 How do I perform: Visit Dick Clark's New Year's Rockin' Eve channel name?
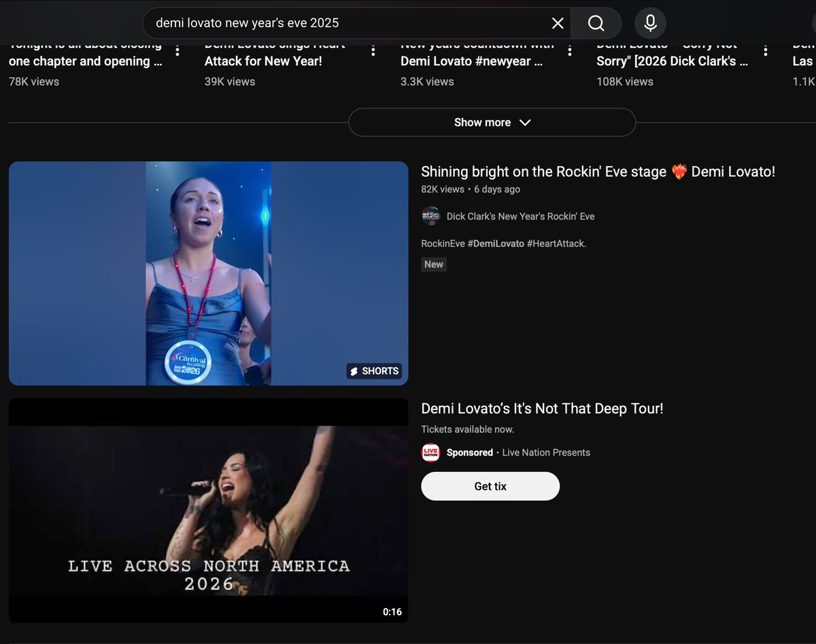520,216
